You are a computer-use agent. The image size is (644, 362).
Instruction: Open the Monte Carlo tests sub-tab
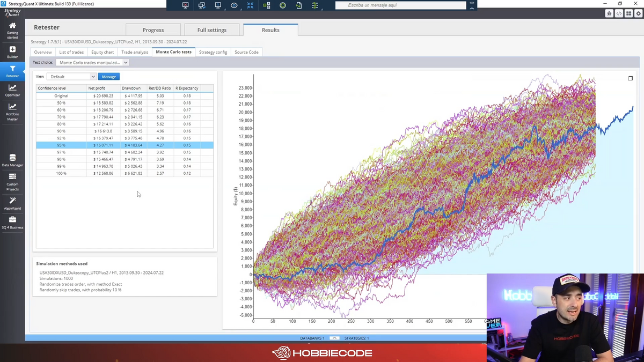[x=173, y=52]
